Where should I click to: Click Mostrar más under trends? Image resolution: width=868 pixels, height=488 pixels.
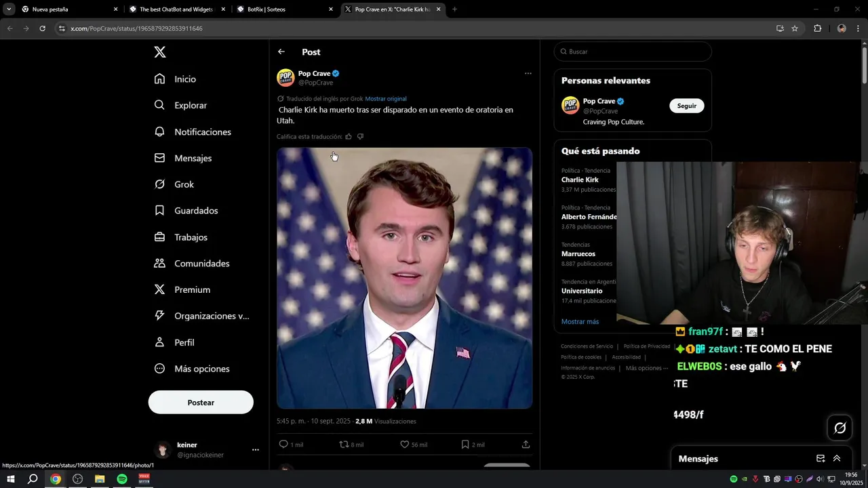[580, 321]
